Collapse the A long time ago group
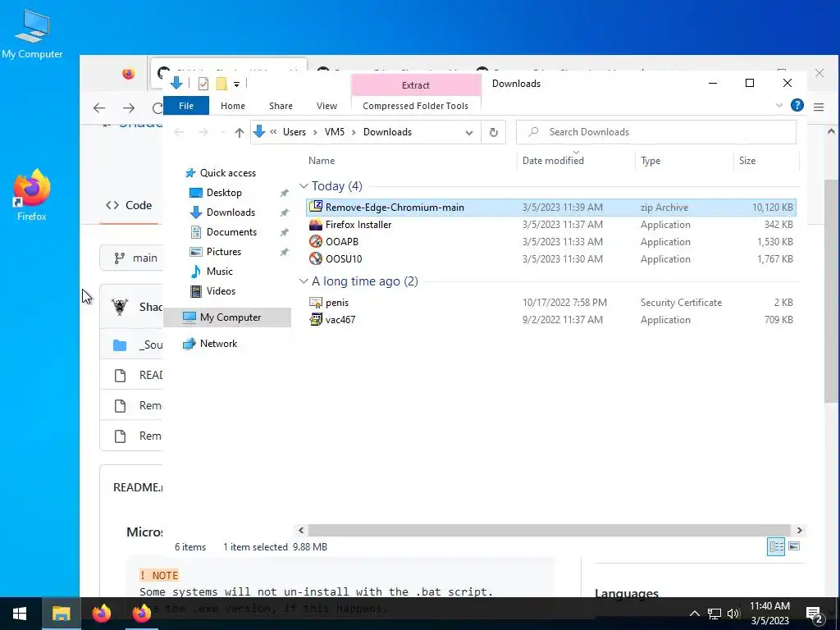This screenshot has width=840, height=630. (304, 281)
